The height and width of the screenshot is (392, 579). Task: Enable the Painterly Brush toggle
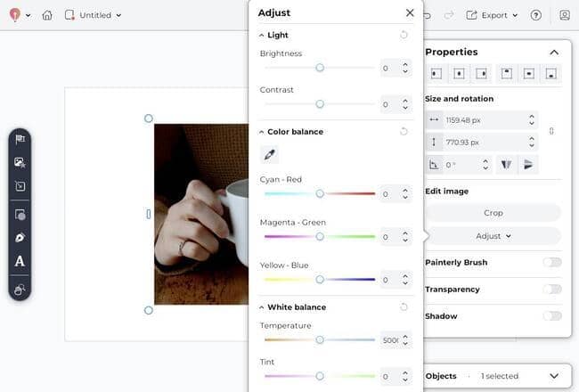tap(552, 262)
